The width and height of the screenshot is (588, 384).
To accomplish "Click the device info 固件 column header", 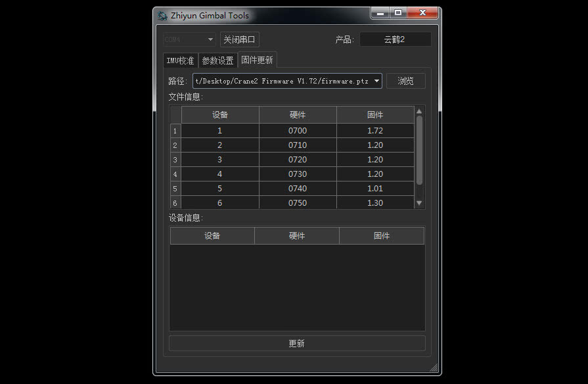I will tap(382, 236).
